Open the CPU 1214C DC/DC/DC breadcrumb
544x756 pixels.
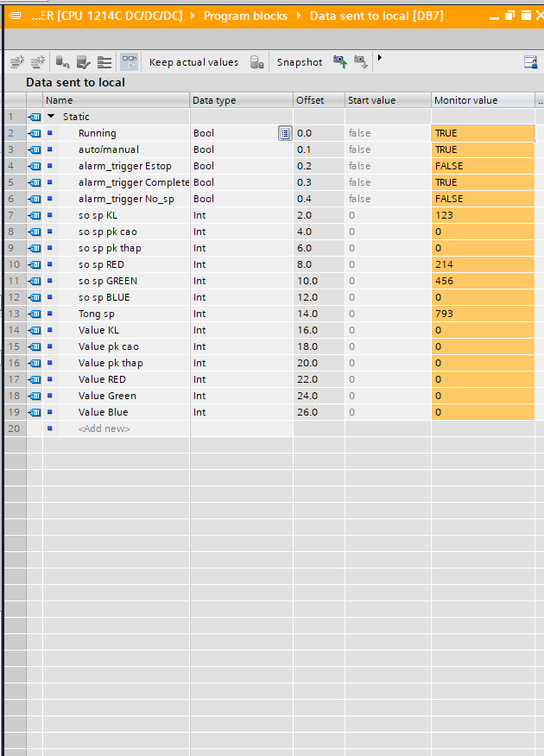(107, 16)
